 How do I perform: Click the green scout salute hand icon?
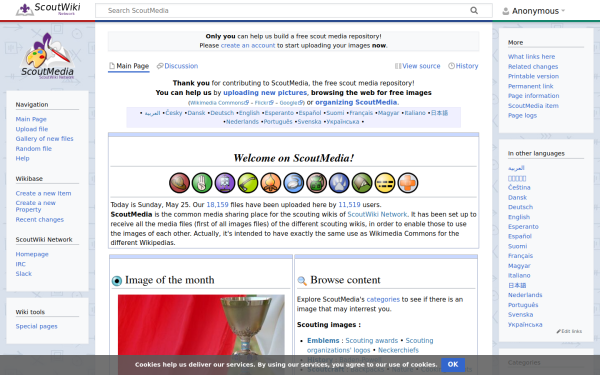[202, 183]
